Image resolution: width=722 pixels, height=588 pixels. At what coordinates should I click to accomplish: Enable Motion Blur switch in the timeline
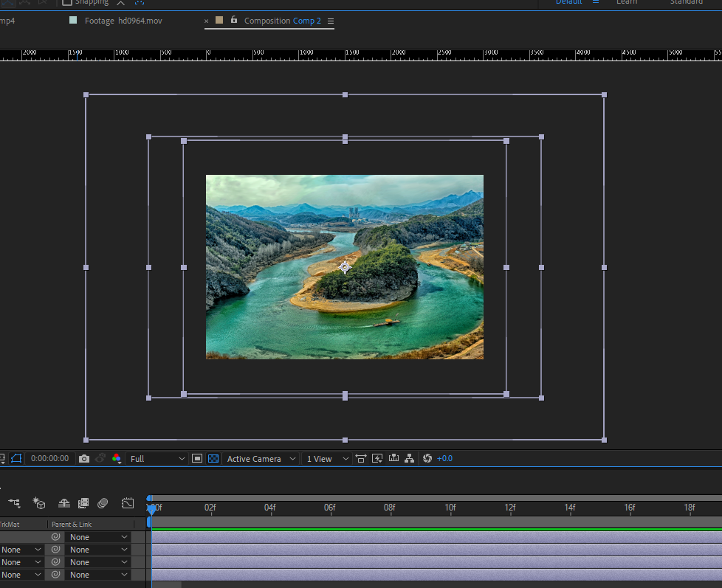[x=103, y=503]
